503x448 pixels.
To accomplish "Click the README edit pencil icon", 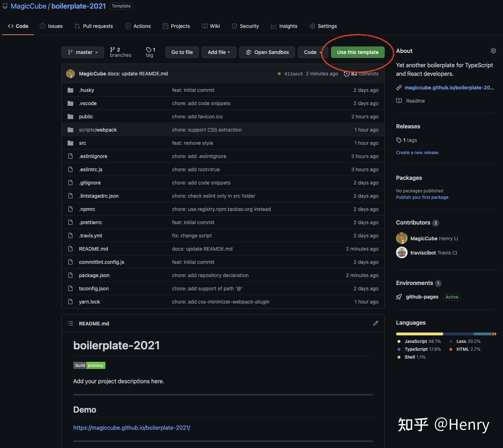I will pyautogui.click(x=375, y=323).
